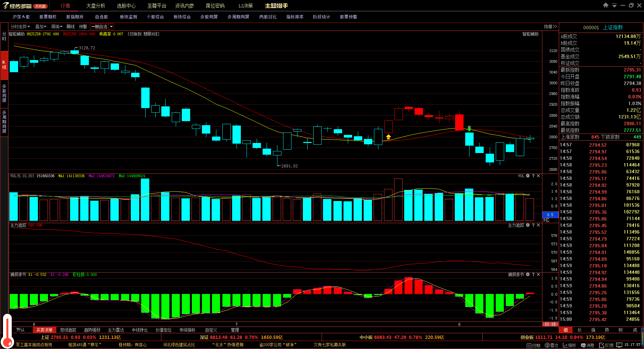Click the monitor icon beside the clock
This screenshot has width=644, height=349.
tap(619, 345)
